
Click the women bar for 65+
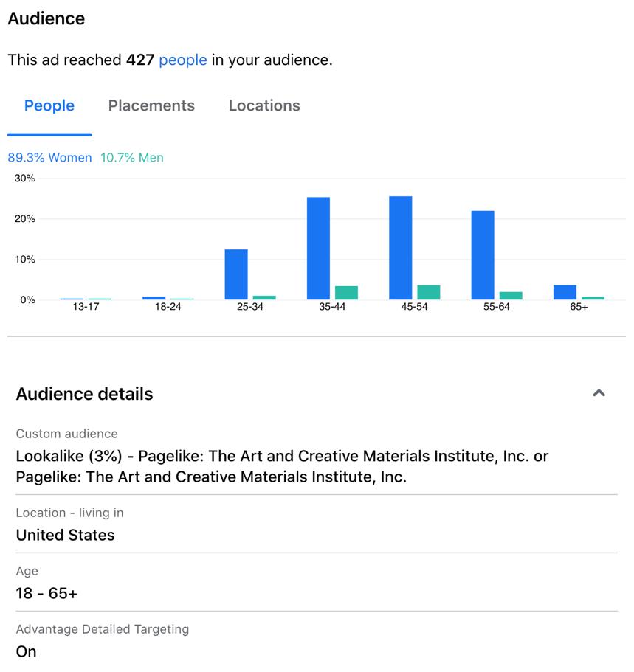(x=565, y=292)
